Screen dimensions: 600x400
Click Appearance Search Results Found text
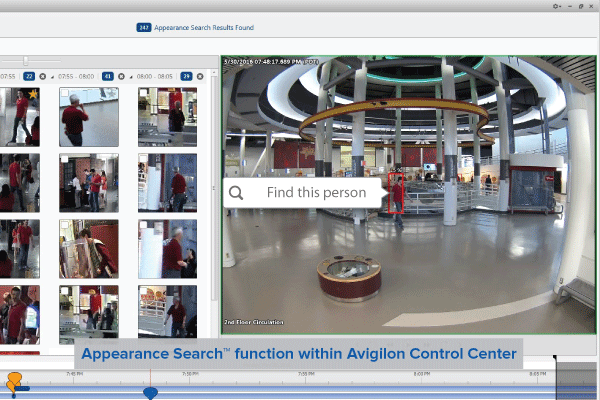(204, 28)
